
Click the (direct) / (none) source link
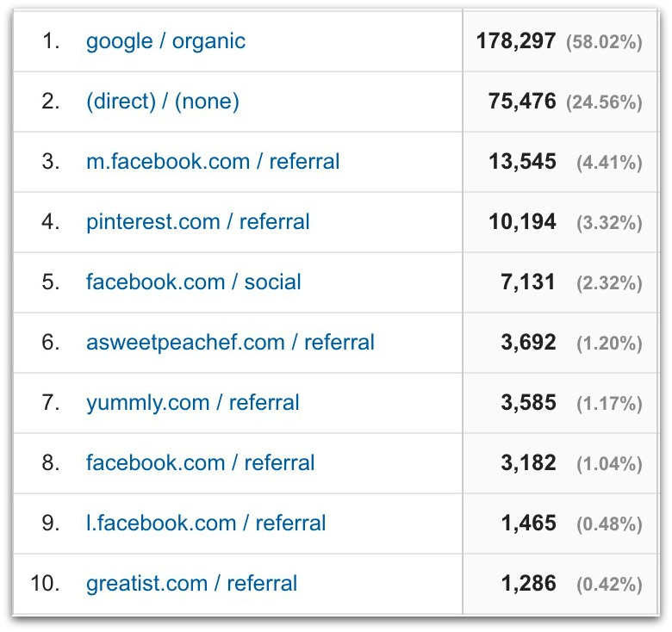point(162,102)
